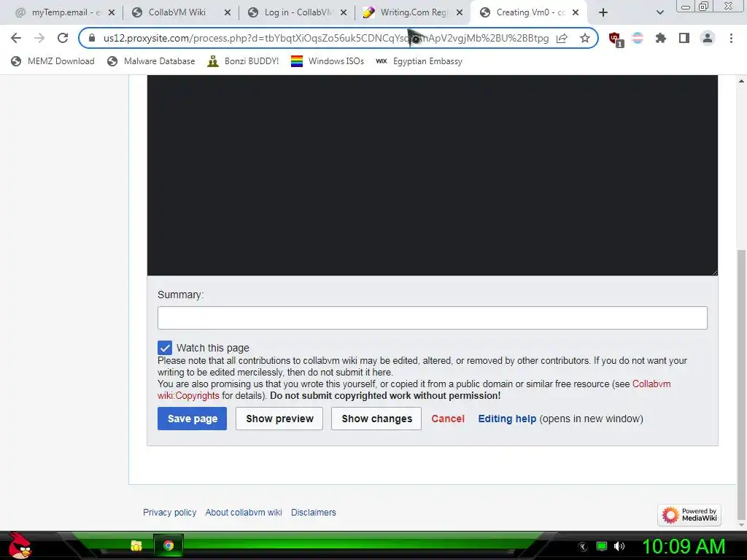Image resolution: width=747 pixels, height=560 pixels.
Task: Click the Show preview button
Action: (x=279, y=419)
